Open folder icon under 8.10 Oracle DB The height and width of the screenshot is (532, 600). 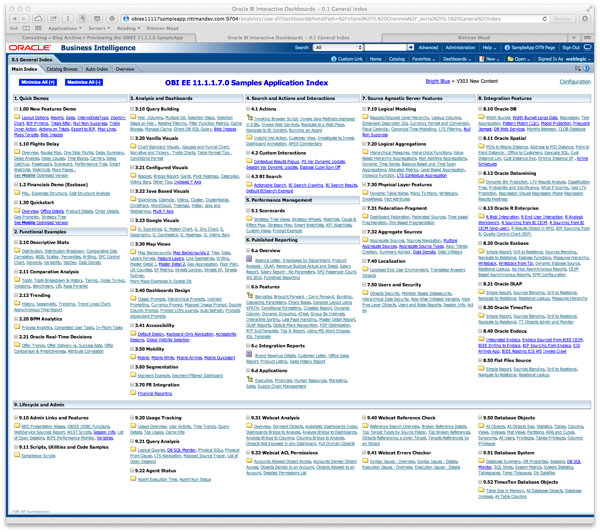click(481, 117)
